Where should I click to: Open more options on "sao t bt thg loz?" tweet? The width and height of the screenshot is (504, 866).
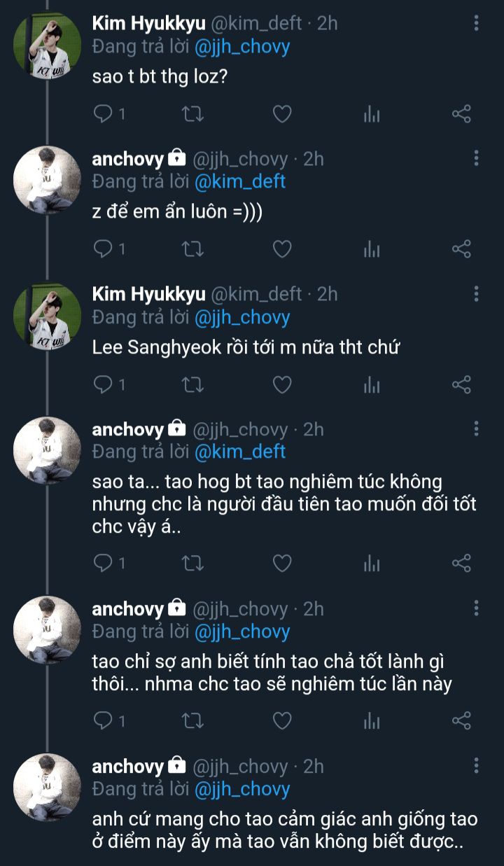point(477,23)
